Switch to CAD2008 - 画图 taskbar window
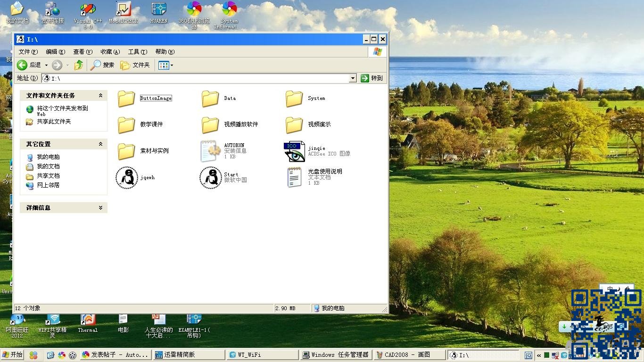 point(409,355)
